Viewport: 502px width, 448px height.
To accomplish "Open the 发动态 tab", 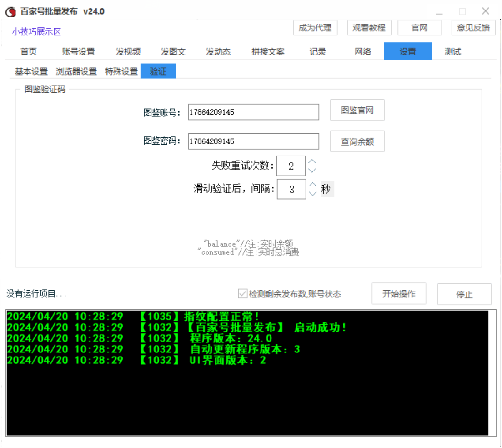I will point(218,51).
